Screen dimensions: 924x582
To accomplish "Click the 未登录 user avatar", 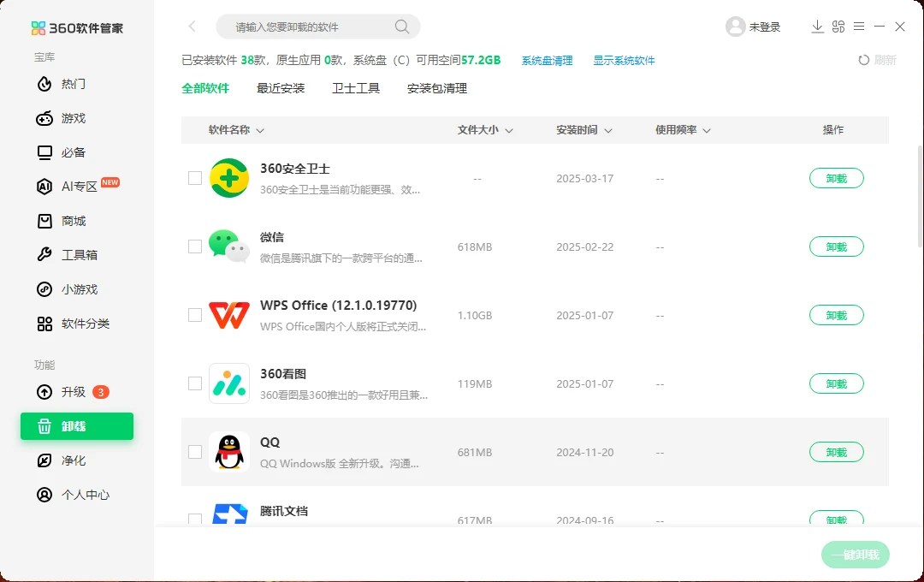I will (736, 27).
